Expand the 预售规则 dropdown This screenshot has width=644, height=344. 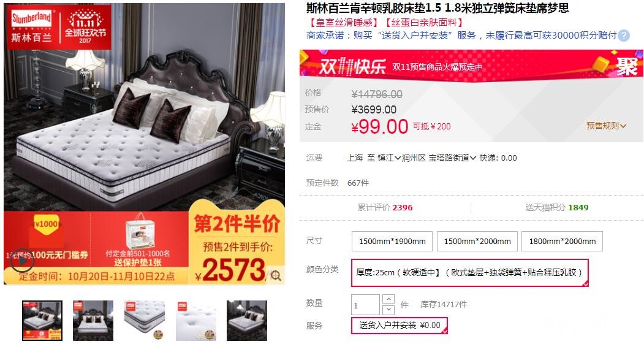click(x=606, y=126)
